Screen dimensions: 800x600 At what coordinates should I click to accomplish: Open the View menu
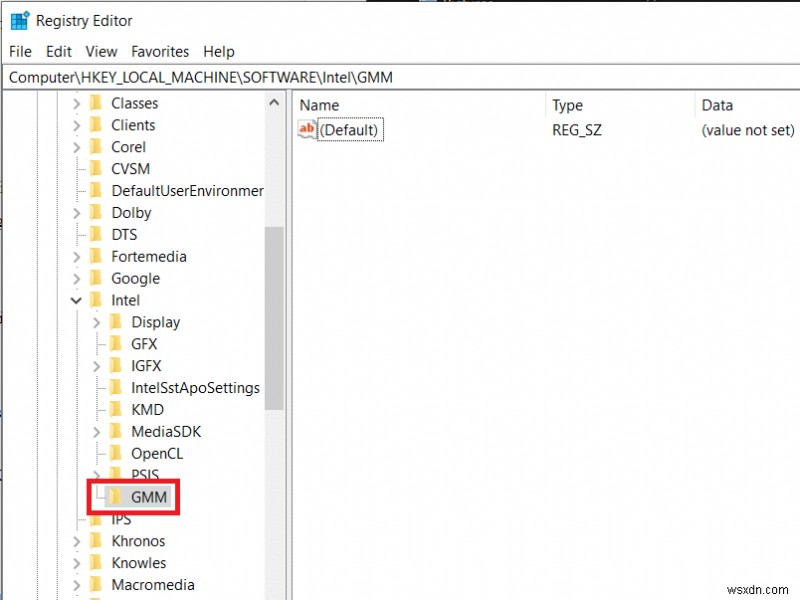point(101,52)
